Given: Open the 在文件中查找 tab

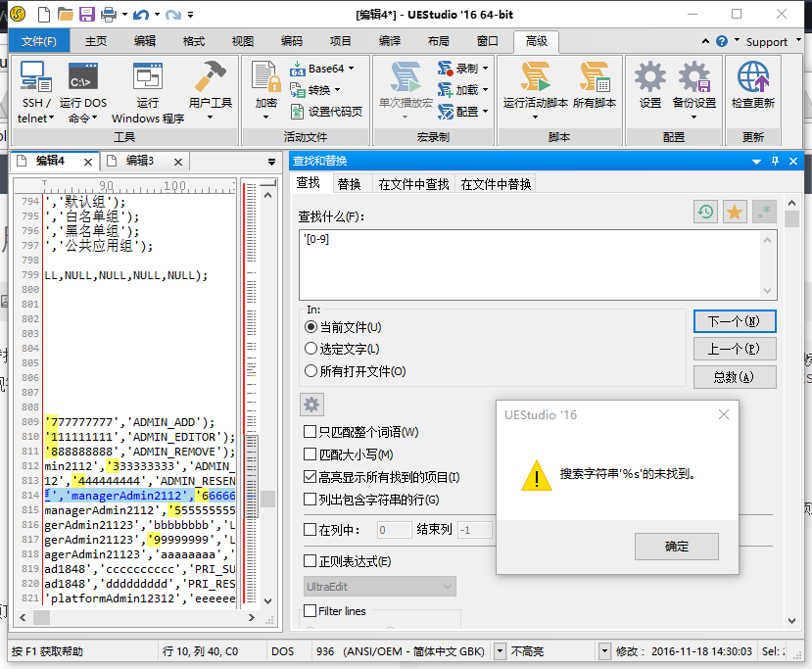Looking at the screenshot, I should [413, 184].
